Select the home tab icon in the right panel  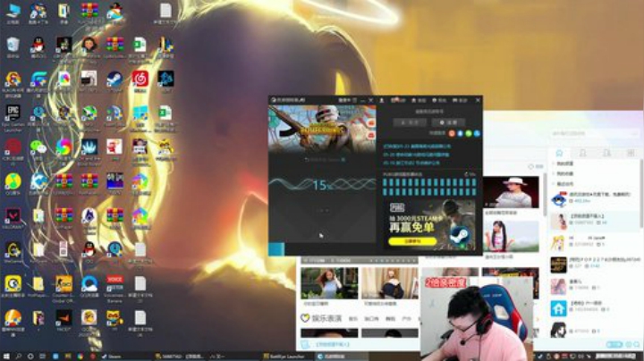(559, 153)
